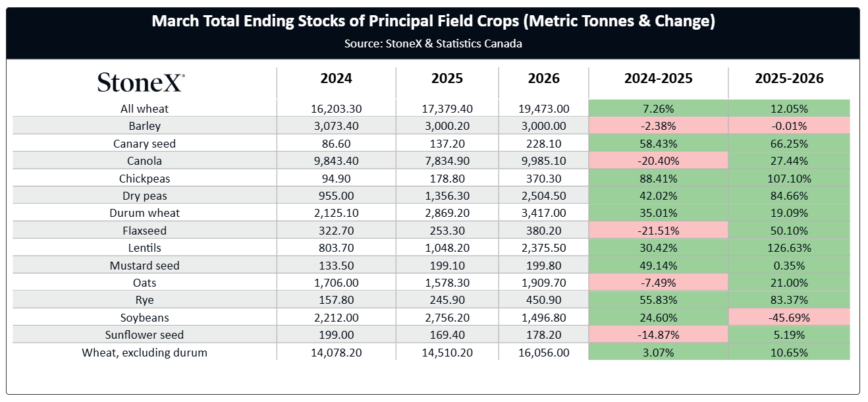Image resolution: width=868 pixels, height=402 pixels.
Task: Select the 2026 column header
Action: 543,78
